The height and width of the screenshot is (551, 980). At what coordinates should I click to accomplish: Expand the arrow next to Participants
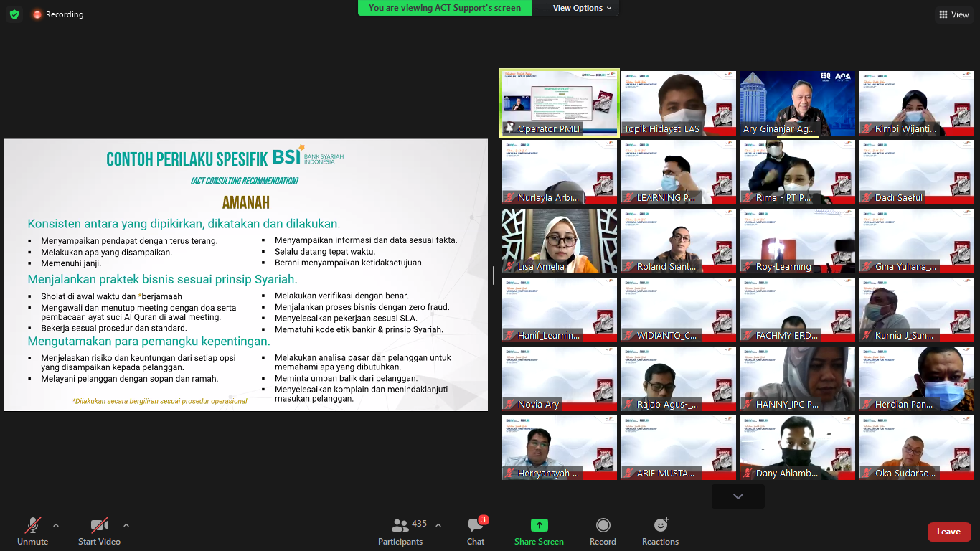[x=438, y=525]
